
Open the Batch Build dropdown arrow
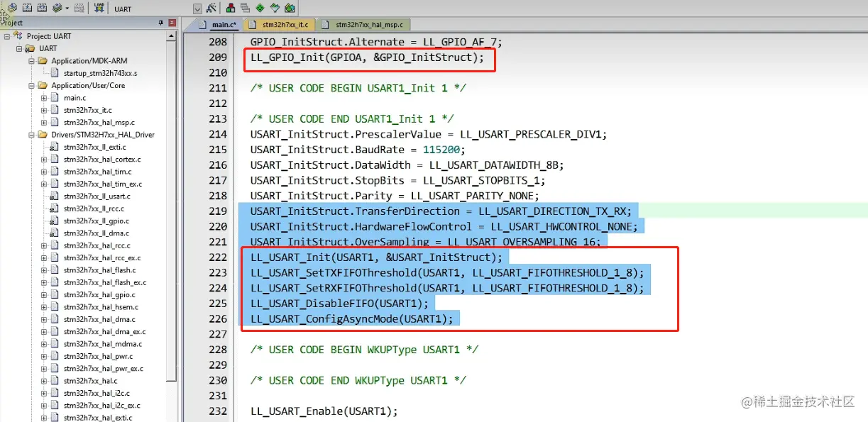pos(67,9)
